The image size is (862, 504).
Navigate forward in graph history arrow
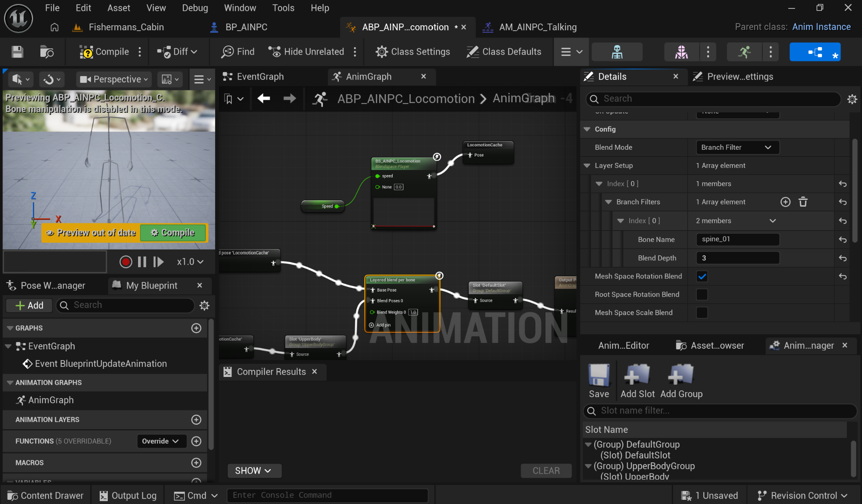[x=290, y=98]
